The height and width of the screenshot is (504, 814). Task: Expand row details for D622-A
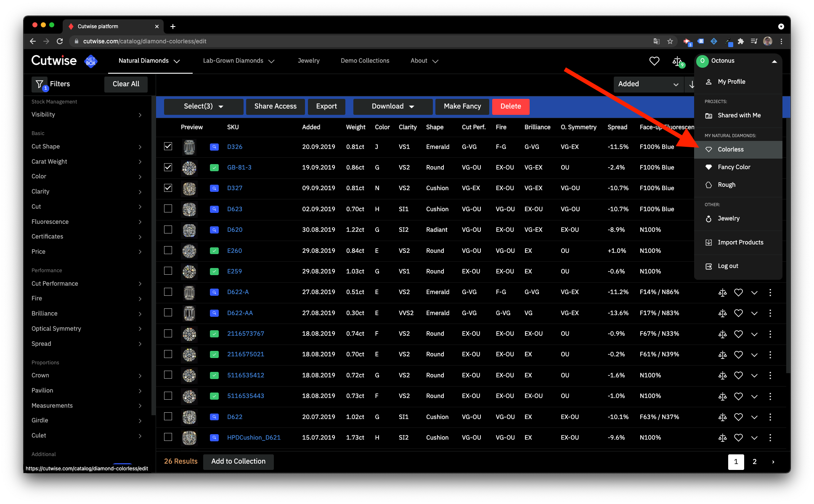[754, 292]
